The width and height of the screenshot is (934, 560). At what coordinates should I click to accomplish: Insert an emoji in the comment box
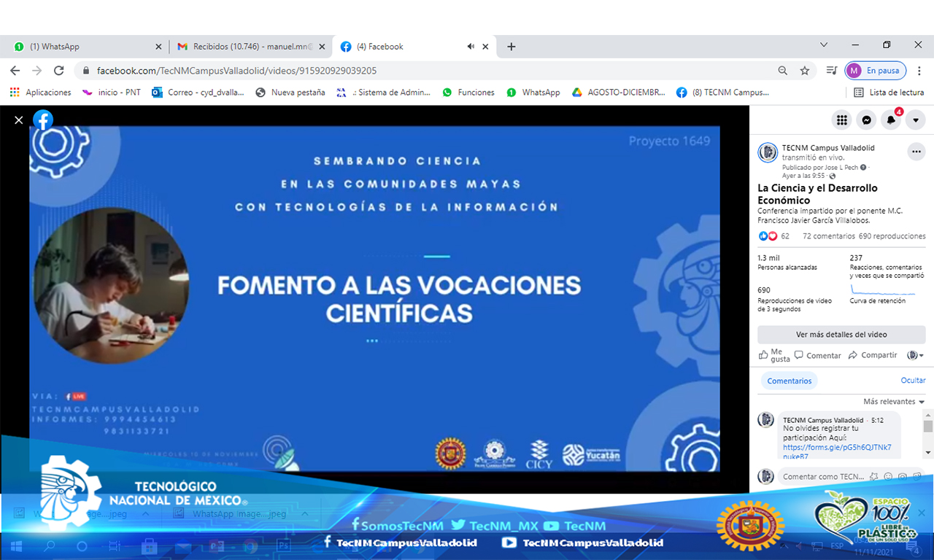[889, 477]
